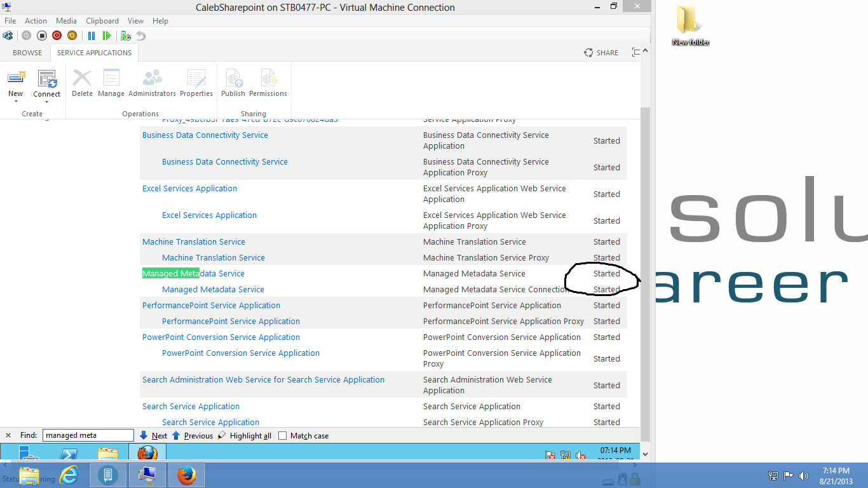Switch to the BROWSE ribbon tab
868x488 pixels.
[27, 53]
